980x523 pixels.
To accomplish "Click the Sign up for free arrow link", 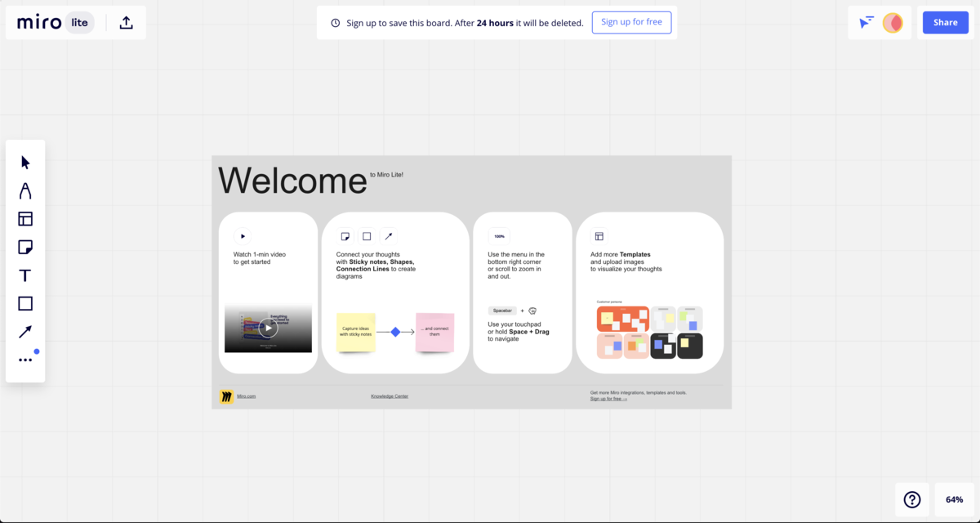I will (x=608, y=399).
